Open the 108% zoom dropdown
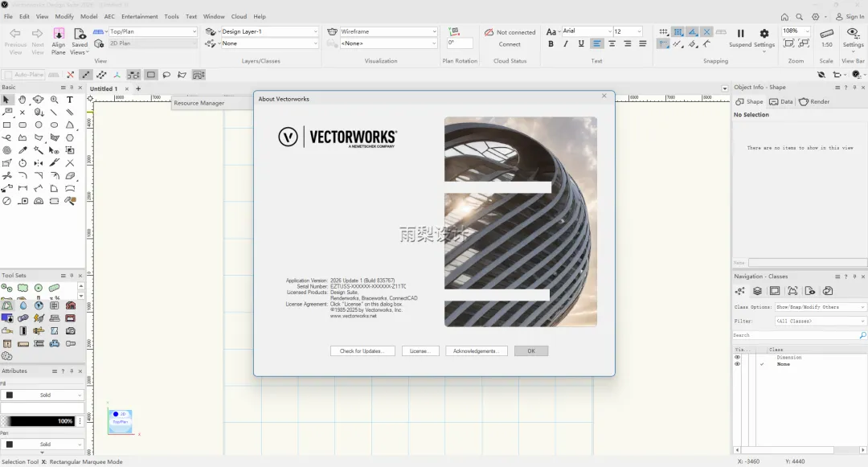Screen dimensions: 868x467 coord(795,31)
